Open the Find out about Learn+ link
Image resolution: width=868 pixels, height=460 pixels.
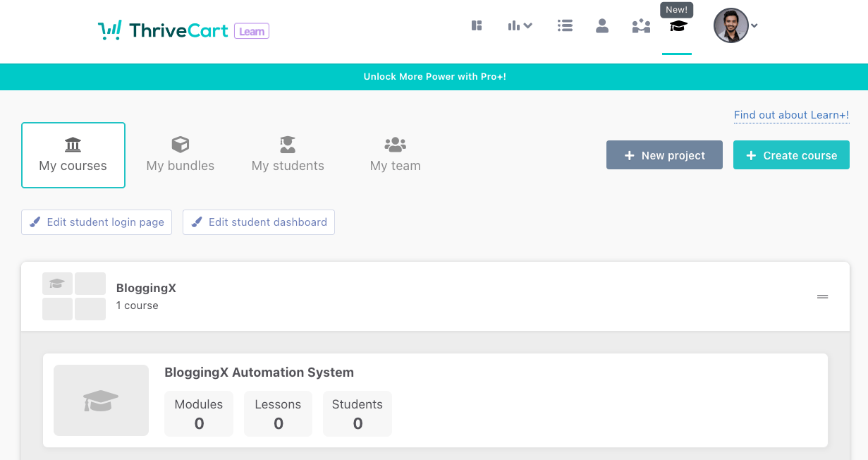791,115
